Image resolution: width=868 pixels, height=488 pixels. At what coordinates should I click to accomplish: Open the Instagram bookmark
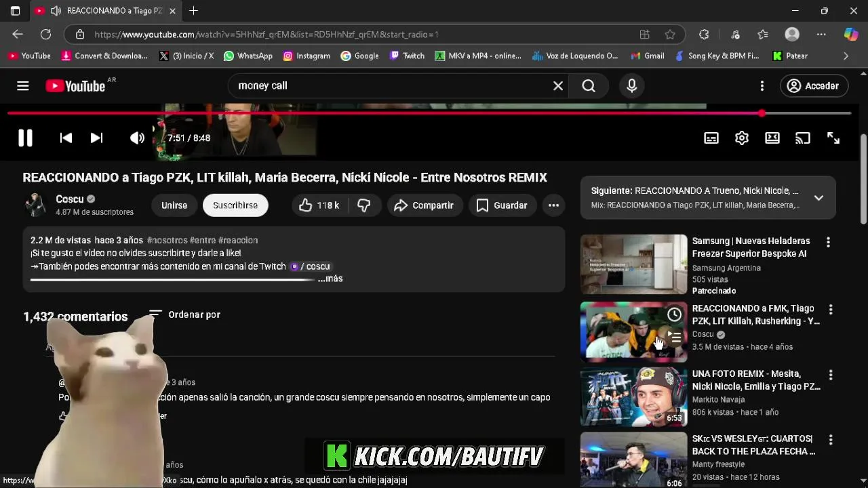click(307, 56)
